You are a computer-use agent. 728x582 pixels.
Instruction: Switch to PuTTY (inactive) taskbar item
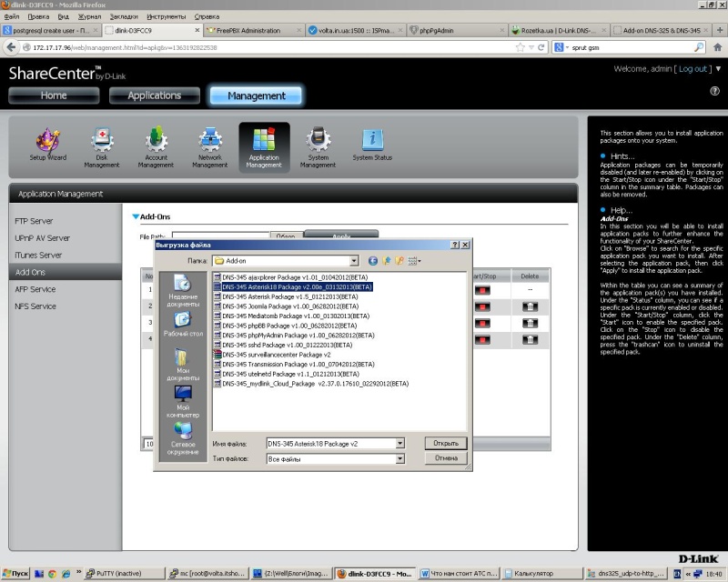(125, 574)
